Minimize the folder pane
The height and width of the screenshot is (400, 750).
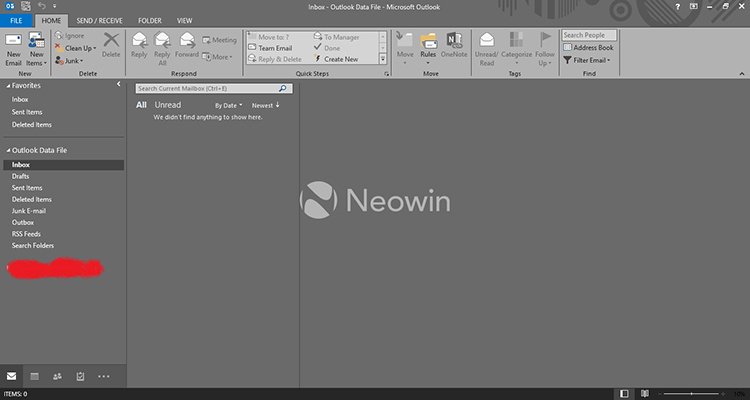(x=119, y=84)
